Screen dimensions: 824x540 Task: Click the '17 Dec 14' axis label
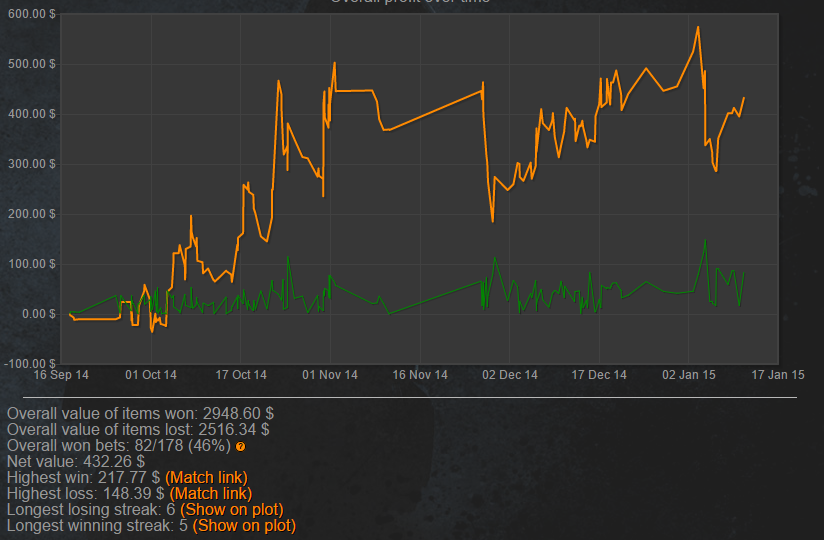[x=599, y=375]
